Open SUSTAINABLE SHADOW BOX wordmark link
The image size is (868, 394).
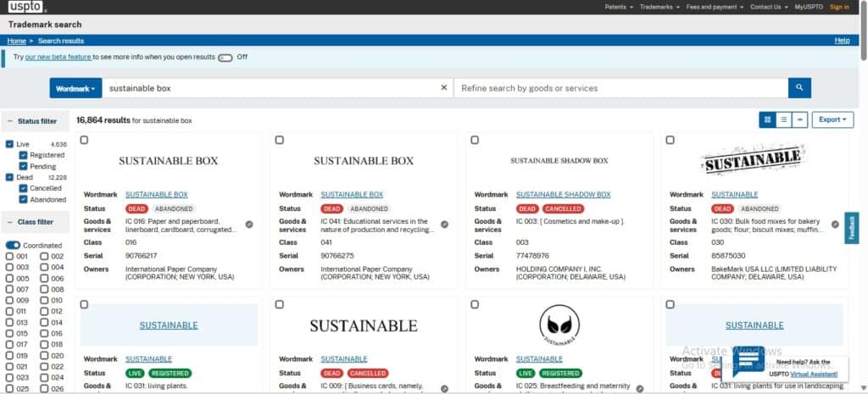click(564, 195)
